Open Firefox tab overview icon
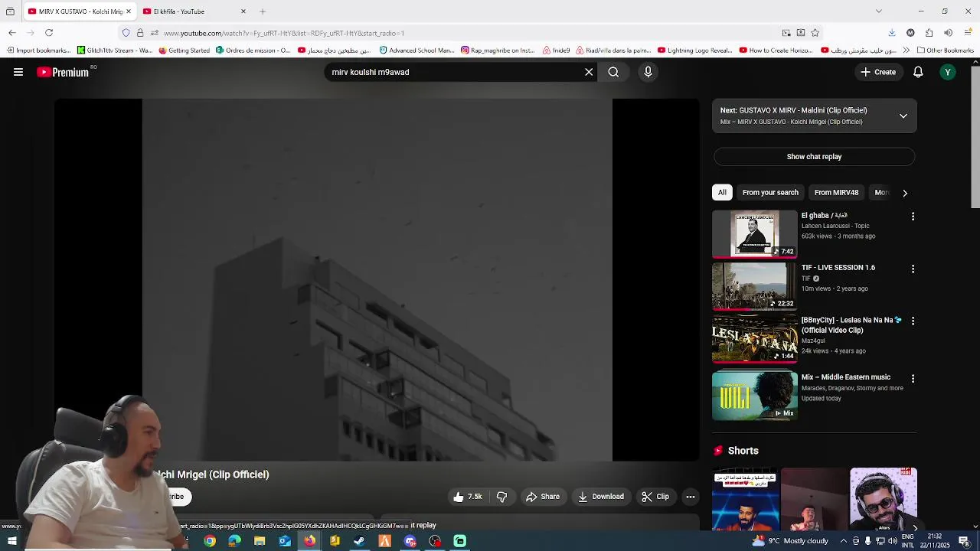Image resolution: width=980 pixels, height=551 pixels. point(10,11)
